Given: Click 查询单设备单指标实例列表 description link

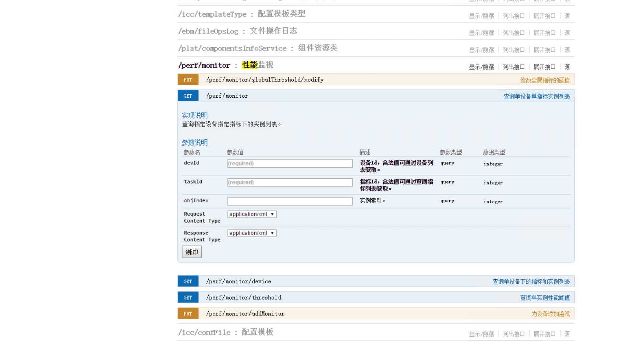Looking at the screenshot, I should tap(537, 97).
